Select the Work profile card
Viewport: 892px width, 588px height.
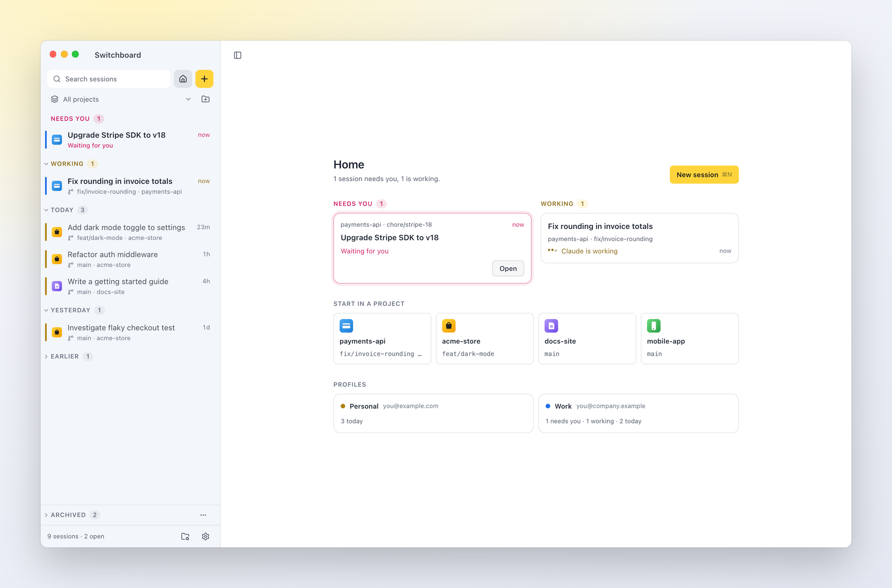click(638, 413)
